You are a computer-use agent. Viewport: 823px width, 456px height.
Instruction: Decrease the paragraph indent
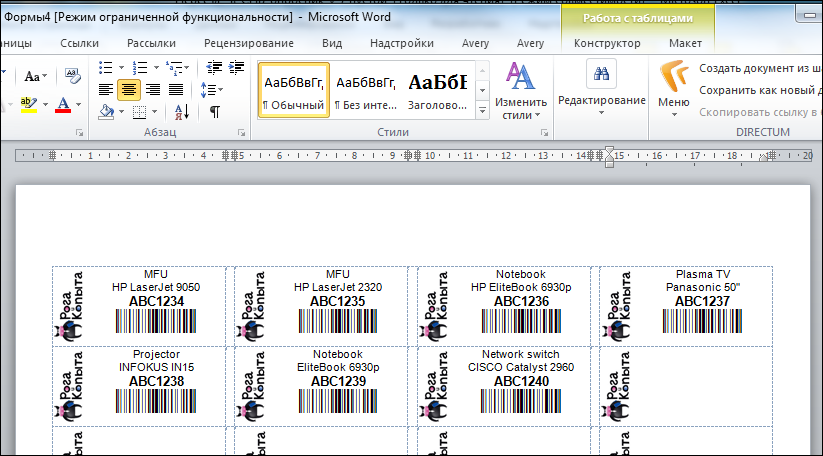214,68
